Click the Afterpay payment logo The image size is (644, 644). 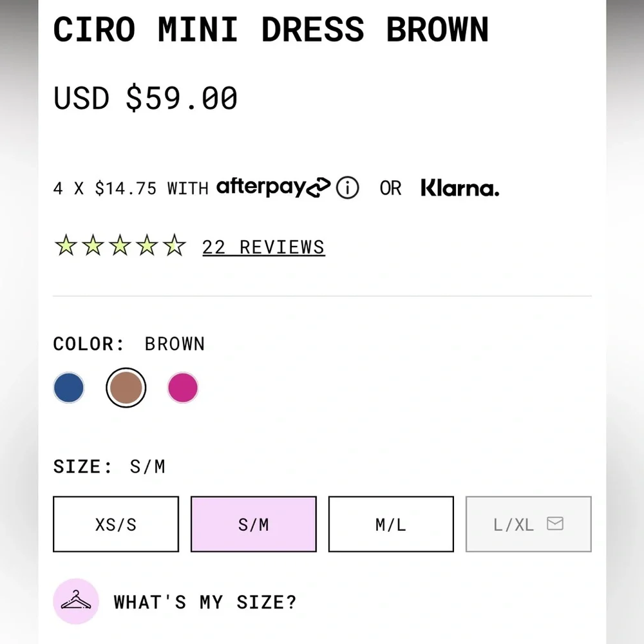tap(270, 187)
